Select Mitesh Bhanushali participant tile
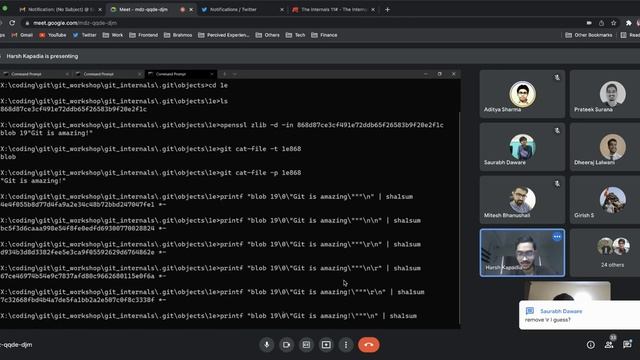The width and height of the screenshot is (640, 360). (x=522, y=200)
